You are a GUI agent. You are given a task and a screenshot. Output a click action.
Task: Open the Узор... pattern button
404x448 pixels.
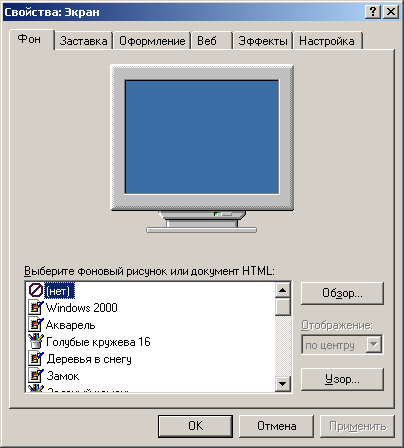tap(342, 379)
